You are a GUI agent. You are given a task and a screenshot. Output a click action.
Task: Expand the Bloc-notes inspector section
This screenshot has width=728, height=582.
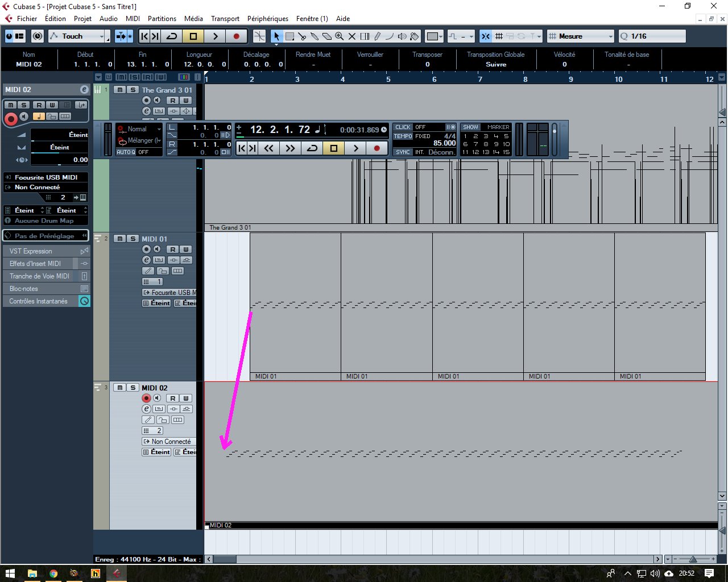[46, 289]
